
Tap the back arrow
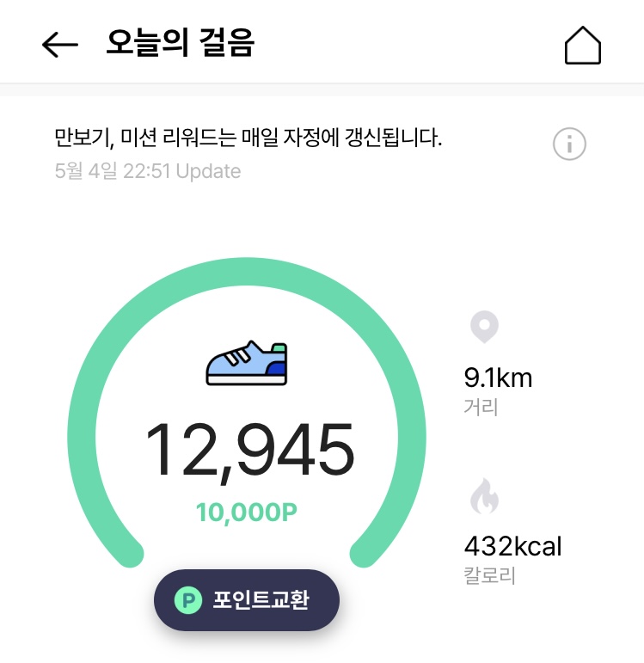click(x=60, y=45)
